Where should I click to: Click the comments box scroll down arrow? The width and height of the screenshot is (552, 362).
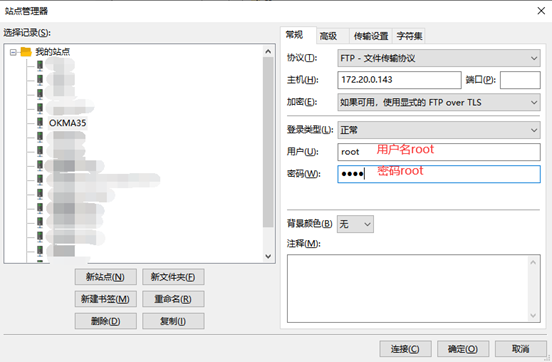(x=533, y=315)
